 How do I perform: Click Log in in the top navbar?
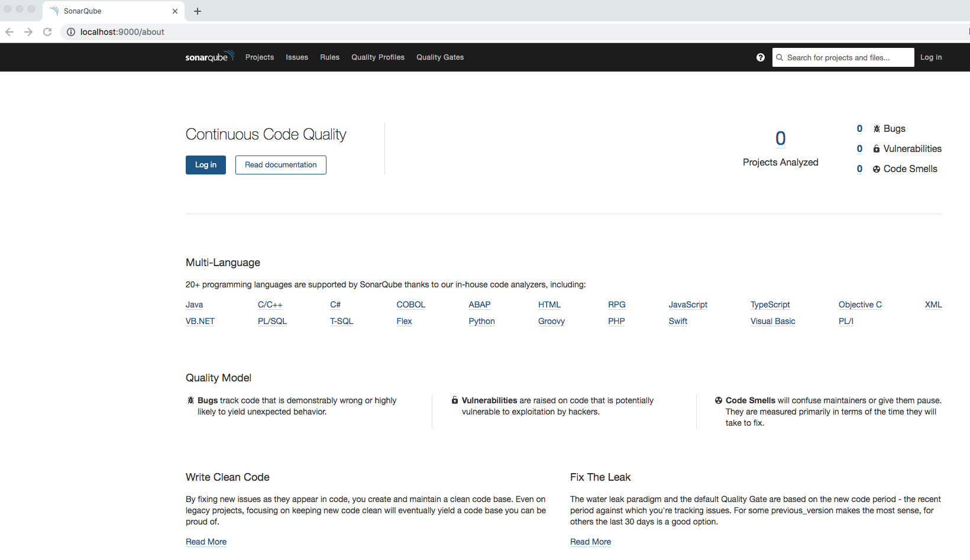click(931, 57)
